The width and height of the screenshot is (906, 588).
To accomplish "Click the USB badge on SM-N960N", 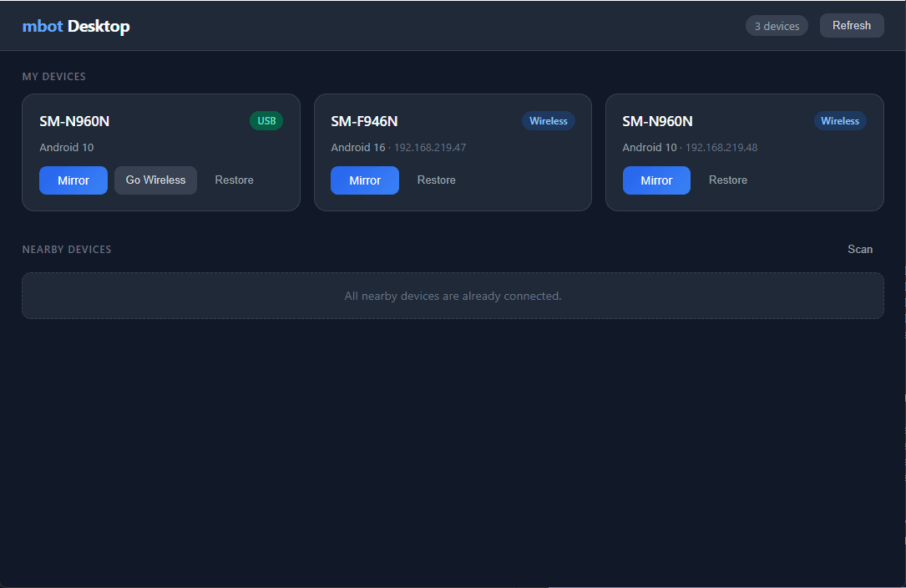I will pos(266,120).
